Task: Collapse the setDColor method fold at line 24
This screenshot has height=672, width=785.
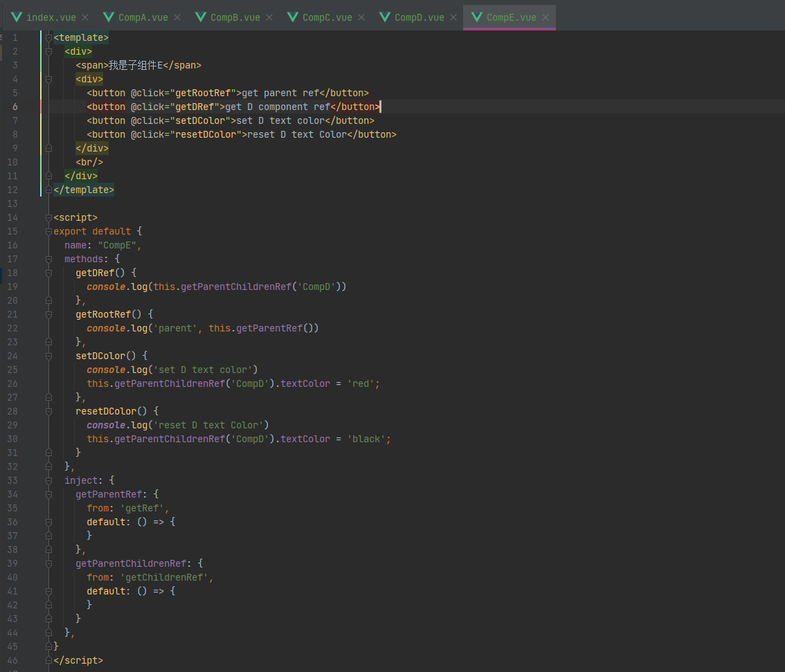Action: pos(48,356)
